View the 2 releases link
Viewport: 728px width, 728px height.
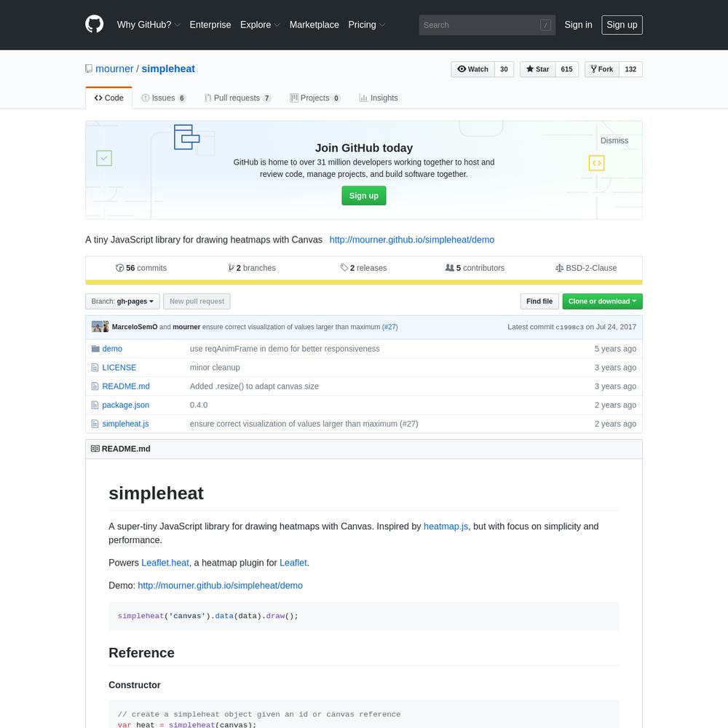[363, 268]
